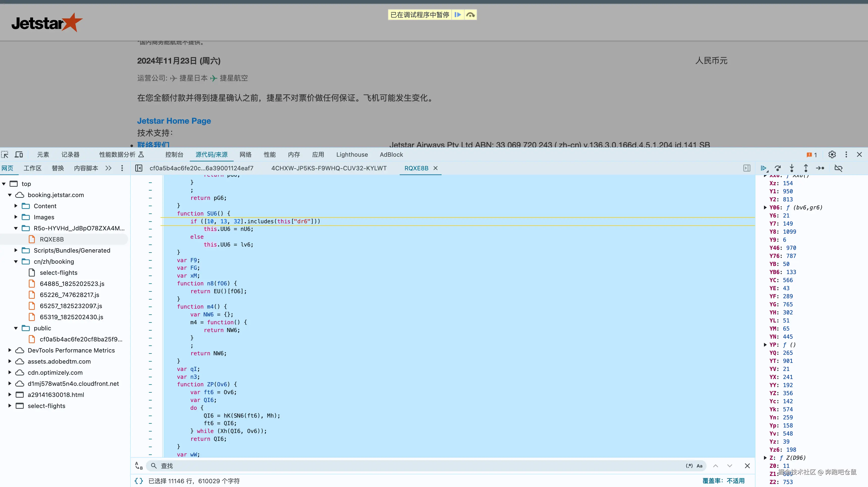This screenshot has height=487, width=868.
Task: Resume script execution in the debugger toolbar
Action: pos(764,168)
